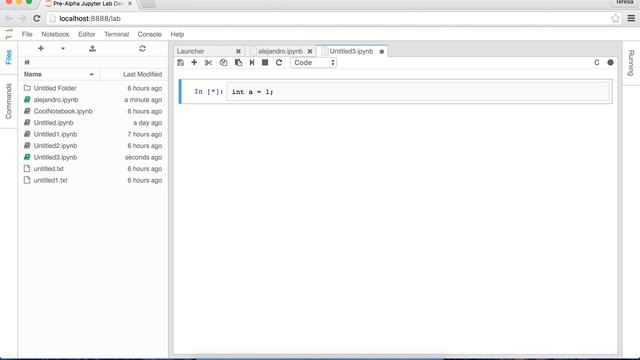This screenshot has height=360, width=640.
Task: Sort files by Last Modified column
Action: click(134, 74)
